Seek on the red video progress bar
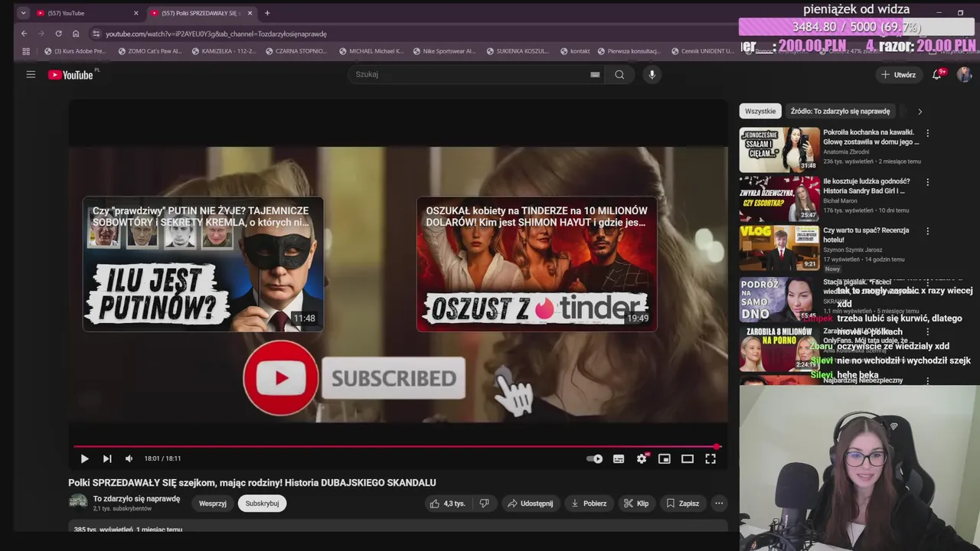Viewport: 980px width, 551px height. click(x=397, y=446)
